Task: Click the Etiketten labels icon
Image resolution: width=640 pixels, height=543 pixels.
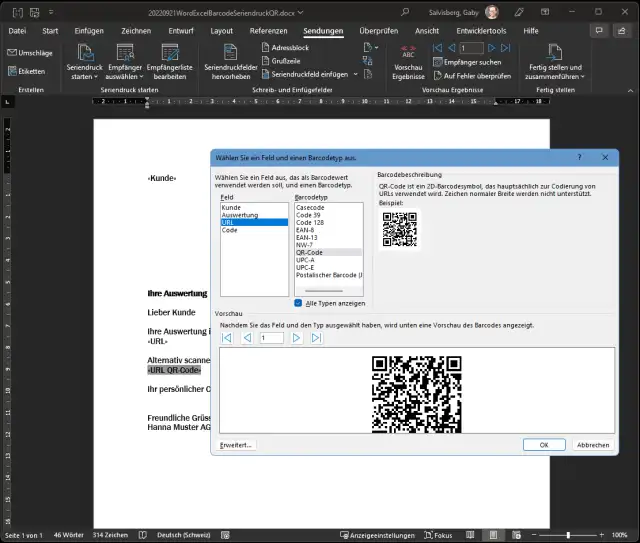Action: tap(12, 71)
